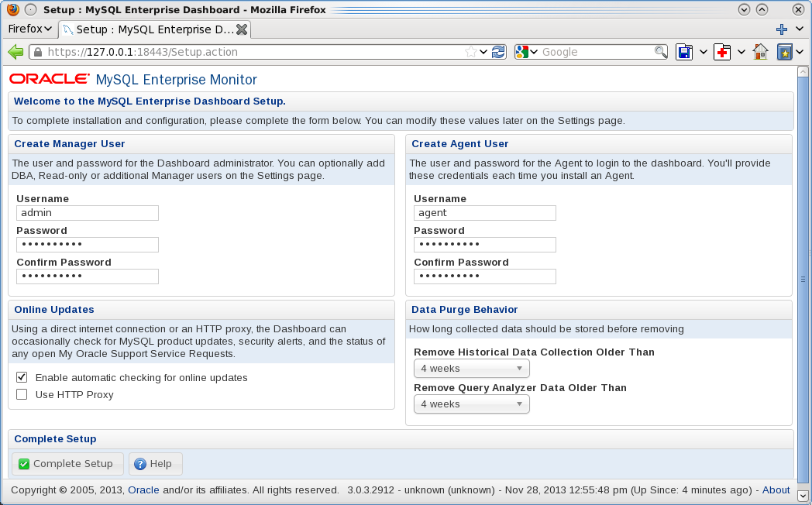Open a new tab with the plus icon
812x505 pixels.
point(782,29)
